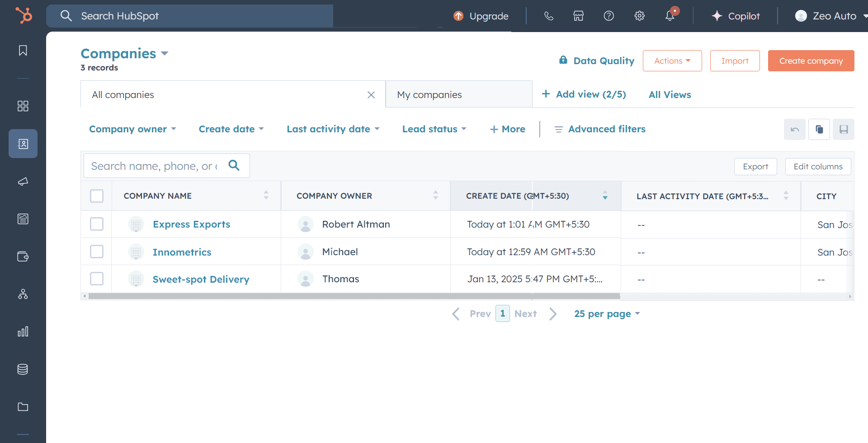Image resolution: width=868 pixels, height=443 pixels.
Task: Open the Copilot assistant
Action: pos(736,16)
